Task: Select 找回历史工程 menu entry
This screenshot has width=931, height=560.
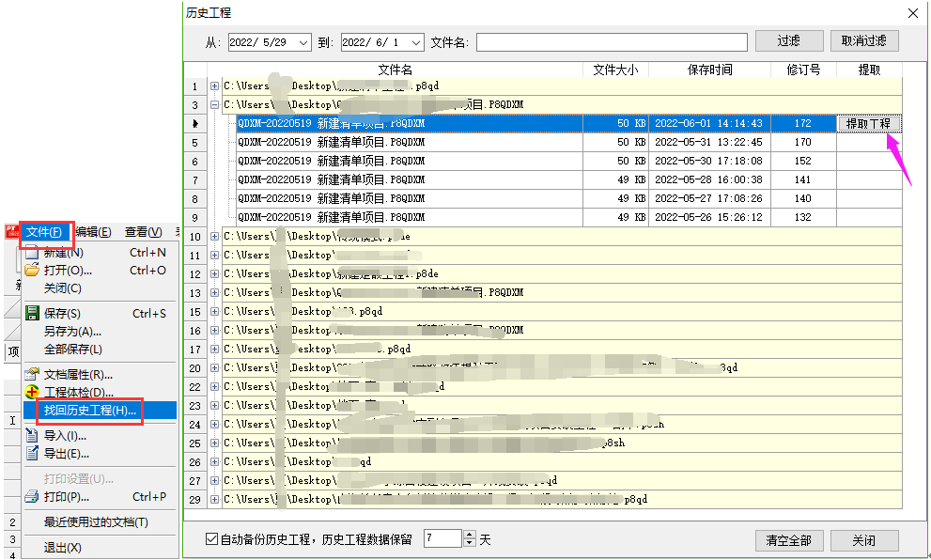Action: click(x=90, y=411)
